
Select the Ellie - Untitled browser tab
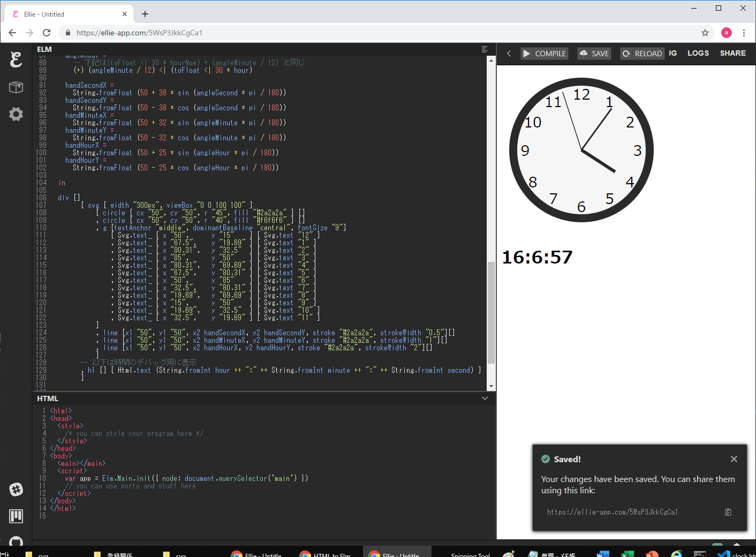[x=70, y=14]
